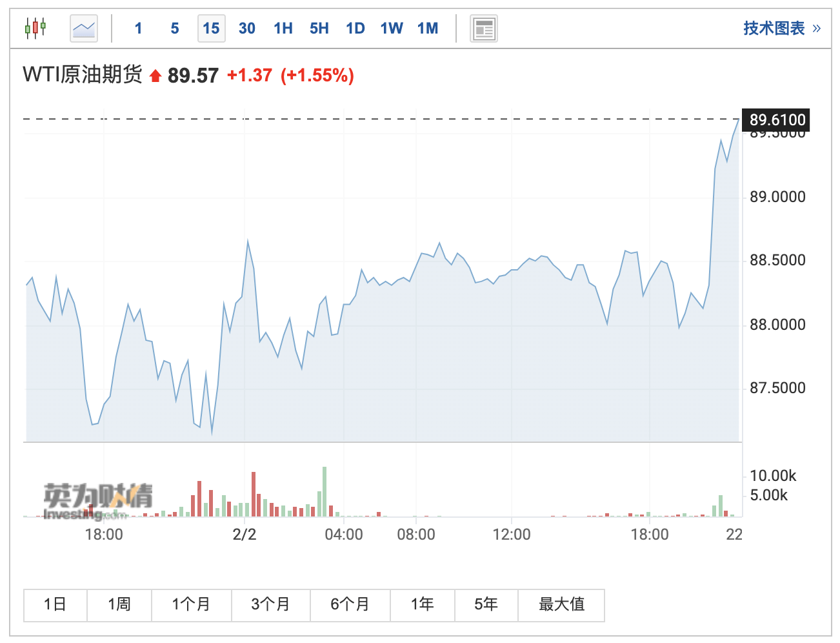Image resolution: width=840 pixels, height=643 pixels.
Task: Click the 6个月 range button
Action: [350, 605]
